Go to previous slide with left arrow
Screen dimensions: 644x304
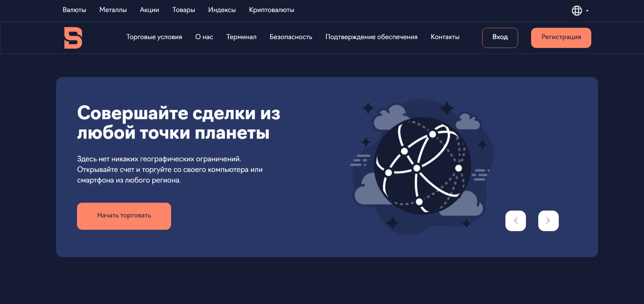515,221
